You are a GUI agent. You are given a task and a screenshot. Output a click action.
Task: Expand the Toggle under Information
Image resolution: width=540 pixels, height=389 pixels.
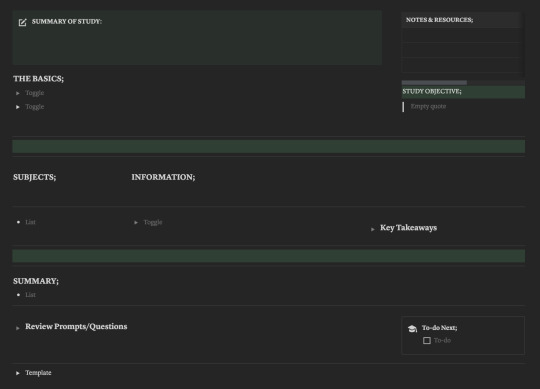pyautogui.click(x=136, y=222)
